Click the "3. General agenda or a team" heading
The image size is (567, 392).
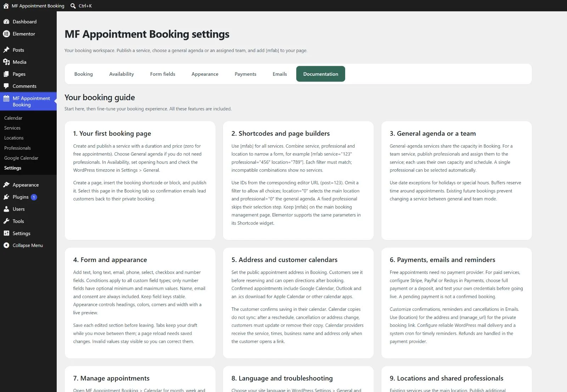coord(433,133)
